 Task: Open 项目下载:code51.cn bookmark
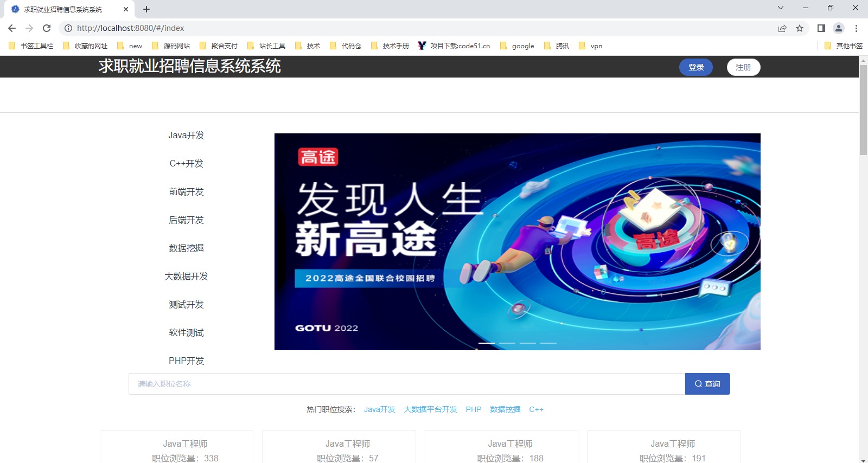[454, 46]
